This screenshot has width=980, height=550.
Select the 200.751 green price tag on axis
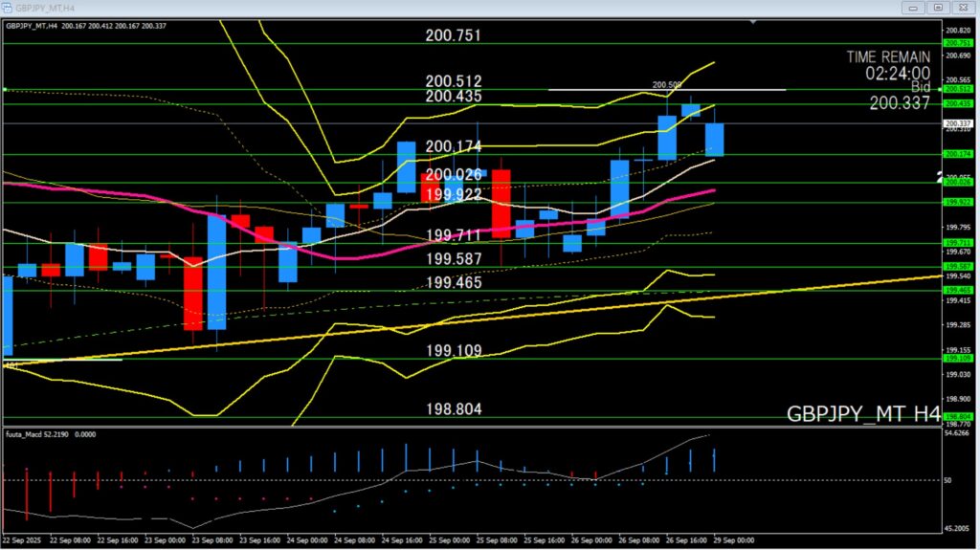(959, 43)
